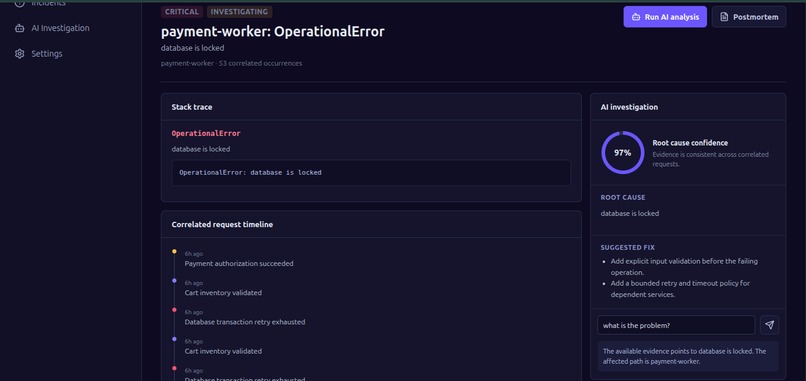Click the yellow marker for Payment authorization succeeded
The image size is (806, 381).
[174, 251]
